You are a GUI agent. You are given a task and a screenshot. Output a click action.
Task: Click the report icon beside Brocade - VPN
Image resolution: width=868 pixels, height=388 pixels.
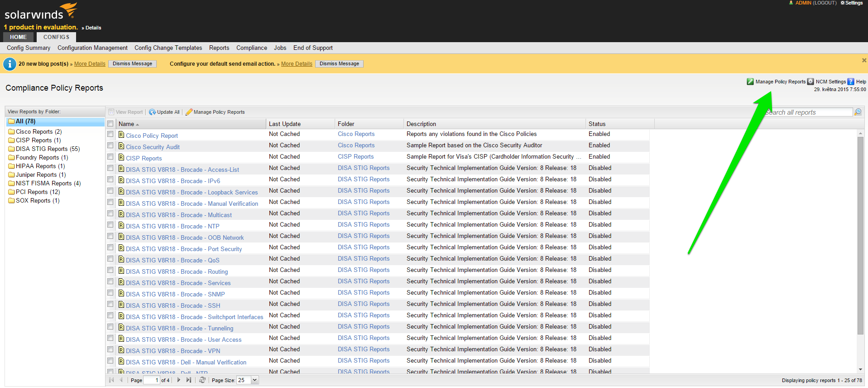121,350
